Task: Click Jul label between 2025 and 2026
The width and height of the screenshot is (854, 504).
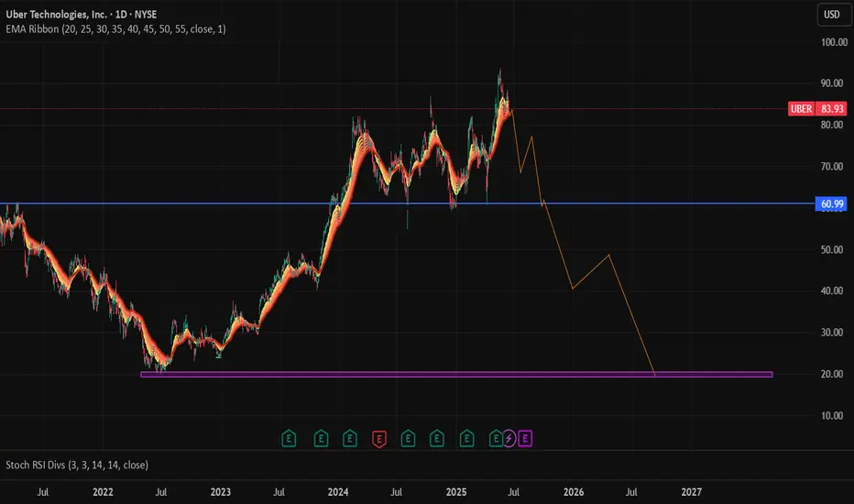Action: pyautogui.click(x=514, y=492)
